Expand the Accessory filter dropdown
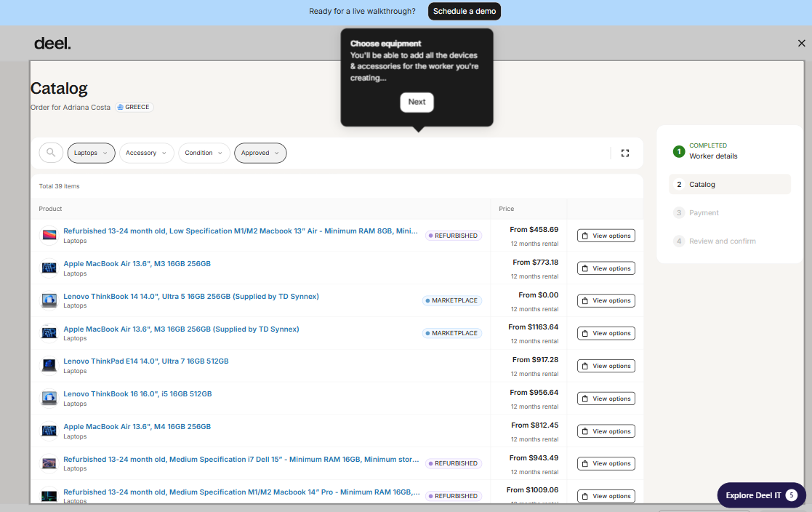The height and width of the screenshot is (512, 812). coord(146,153)
